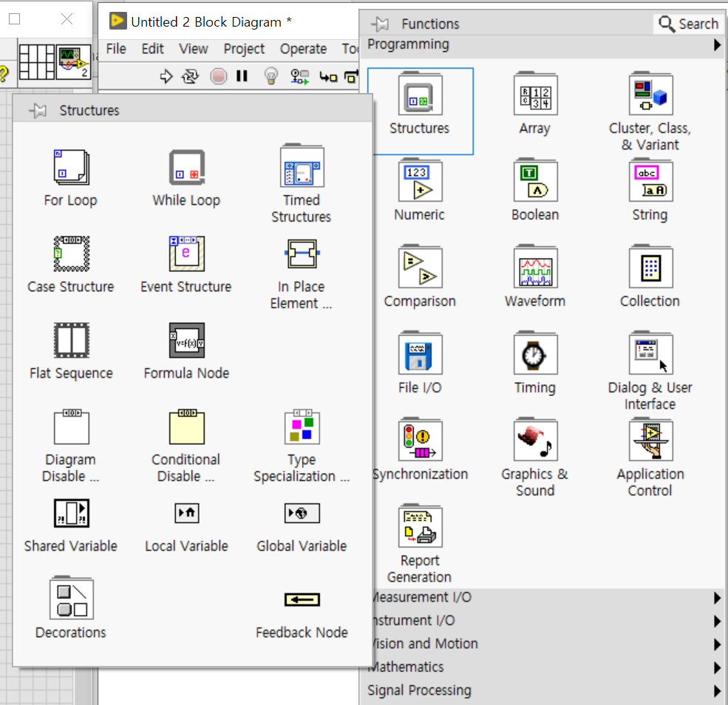The image size is (728, 705).
Task: Open the File I/O palette
Action: tap(421, 352)
